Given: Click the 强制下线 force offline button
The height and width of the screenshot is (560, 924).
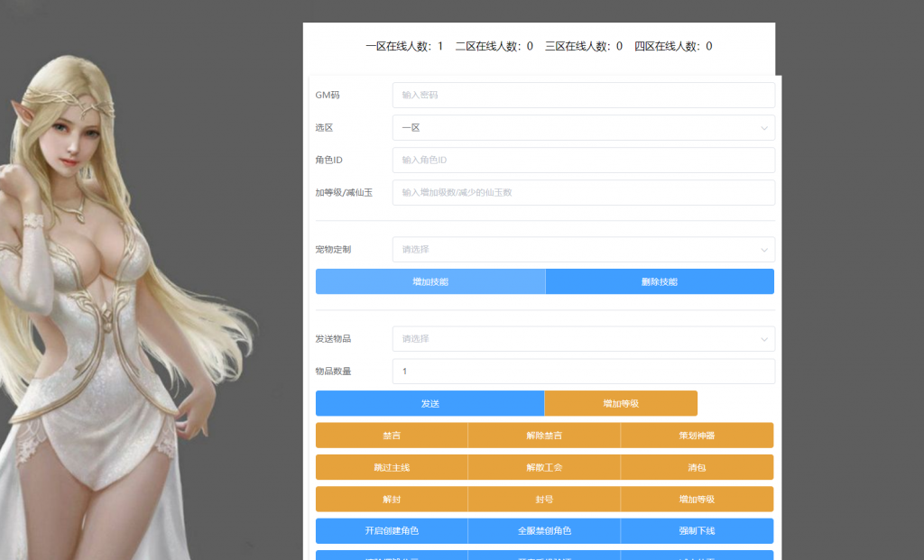Looking at the screenshot, I should (x=697, y=531).
